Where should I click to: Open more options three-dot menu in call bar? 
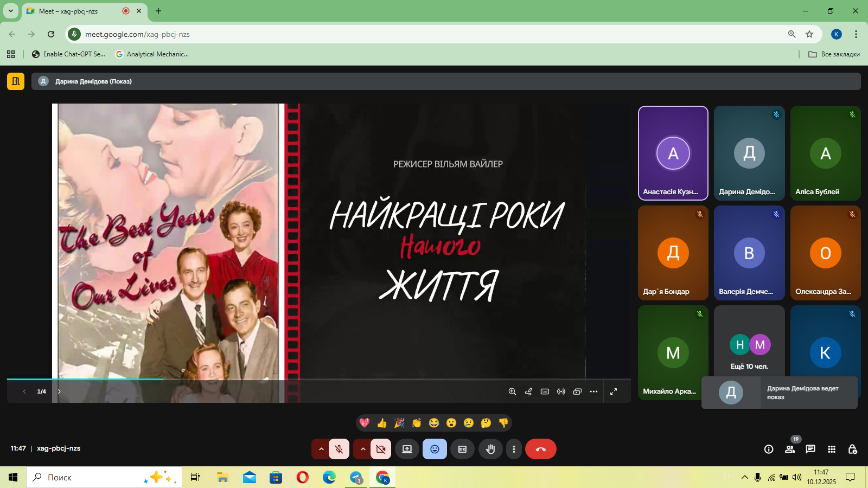tap(514, 449)
